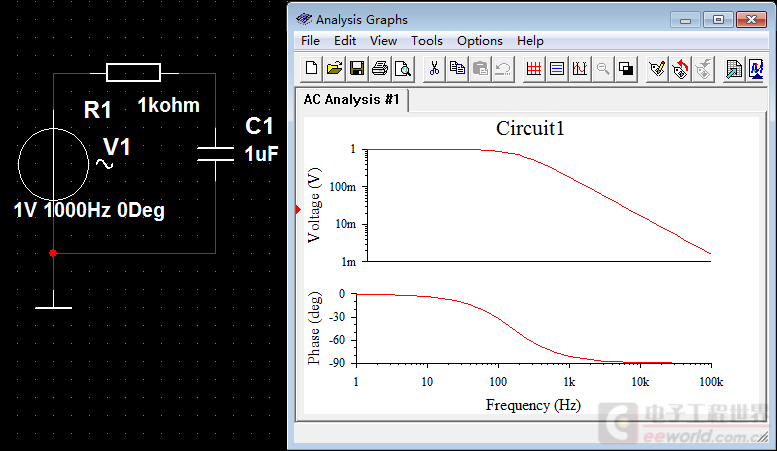Viewport: 777px width, 451px height.
Task: Toggle the graph legend icon
Action: tap(557, 68)
